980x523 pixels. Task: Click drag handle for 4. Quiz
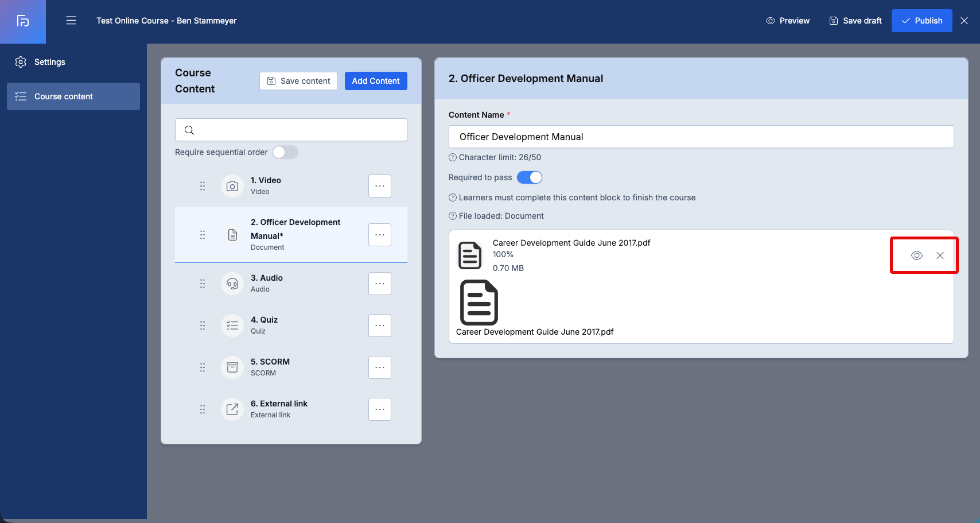pyautogui.click(x=203, y=326)
